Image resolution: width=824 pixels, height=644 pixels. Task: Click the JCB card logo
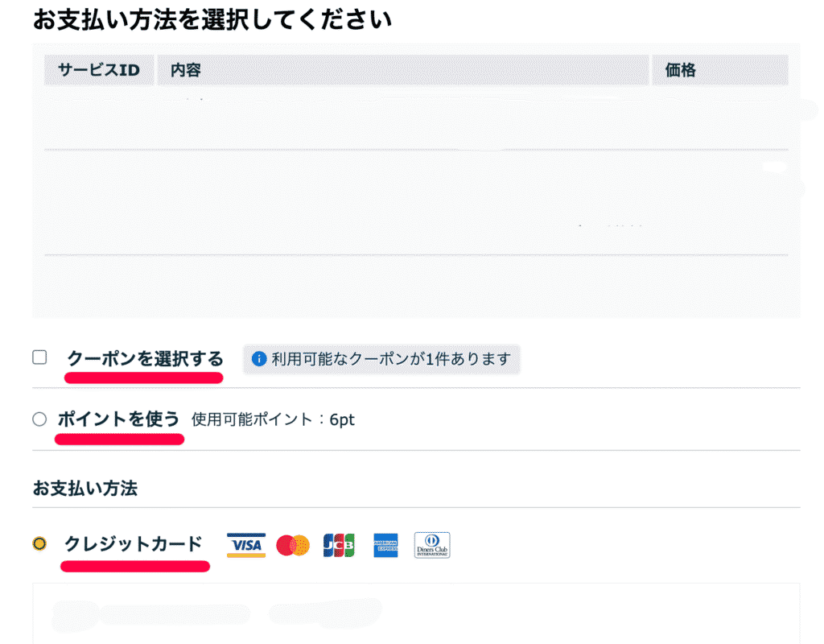(339, 545)
